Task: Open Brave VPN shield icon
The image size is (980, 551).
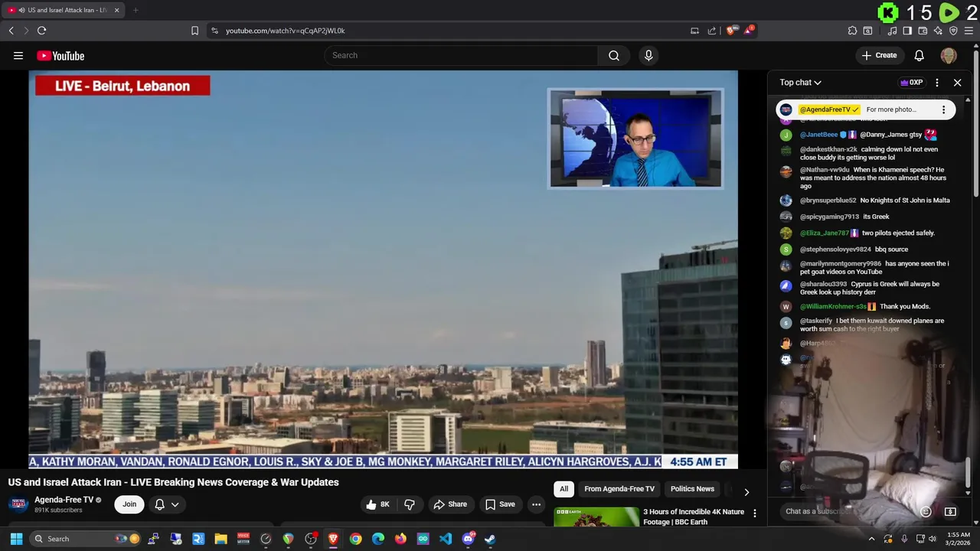Action: pyautogui.click(x=953, y=31)
